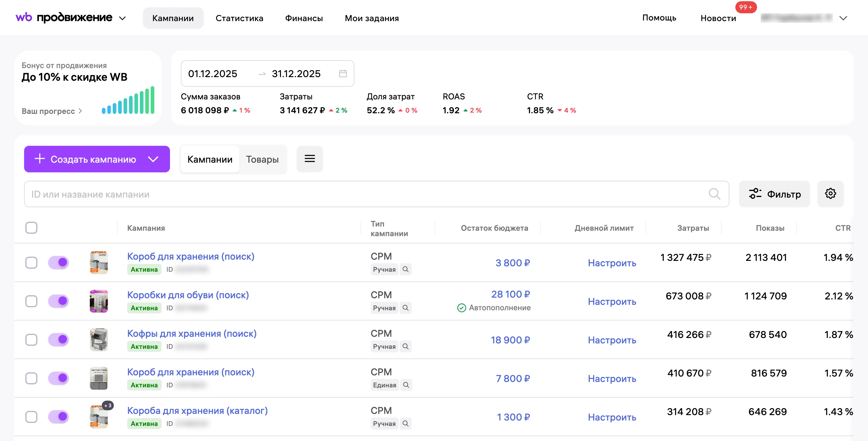Open the 99+ news notification badge

pyautogui.click(x=745, y=7)
